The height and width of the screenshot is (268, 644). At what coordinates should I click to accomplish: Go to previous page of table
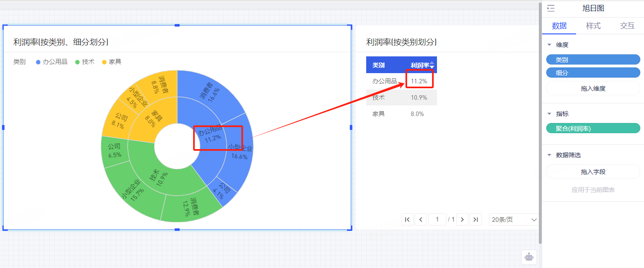point(421,219)
